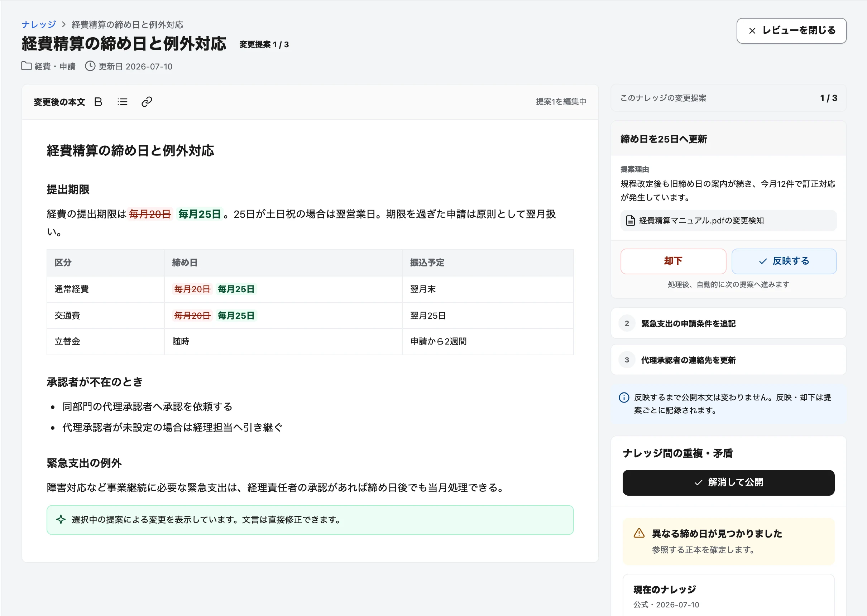The height and width of the screenshot is (616, 867).
Task: Click the 提案1を編集中 status text
Action: point(561,102)
